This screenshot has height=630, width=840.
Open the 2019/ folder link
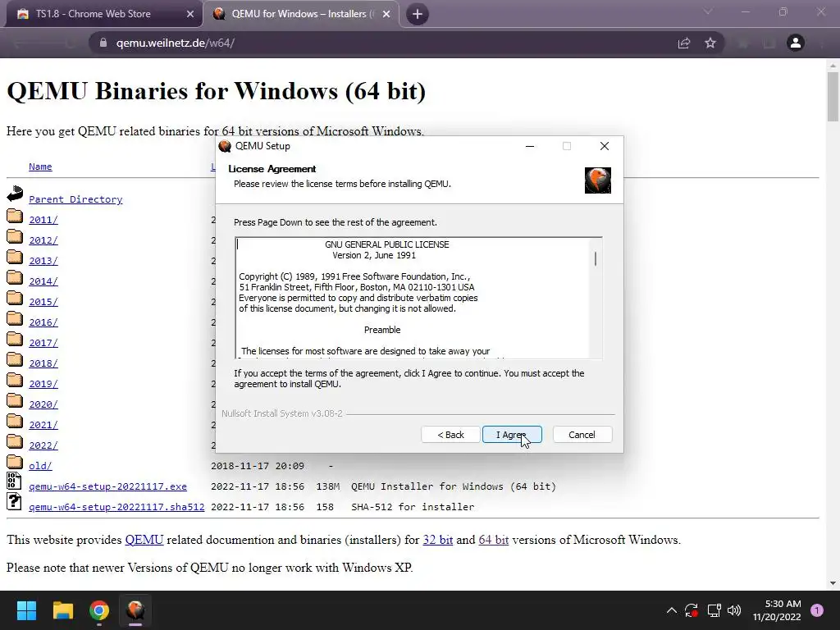click(43, 384)
